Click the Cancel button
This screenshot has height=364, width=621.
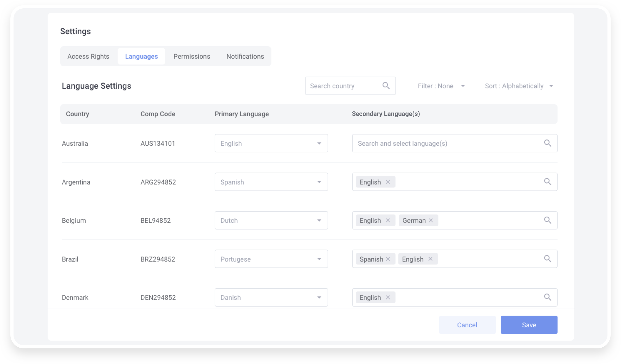pyautogui.click(x=467, y=325)
